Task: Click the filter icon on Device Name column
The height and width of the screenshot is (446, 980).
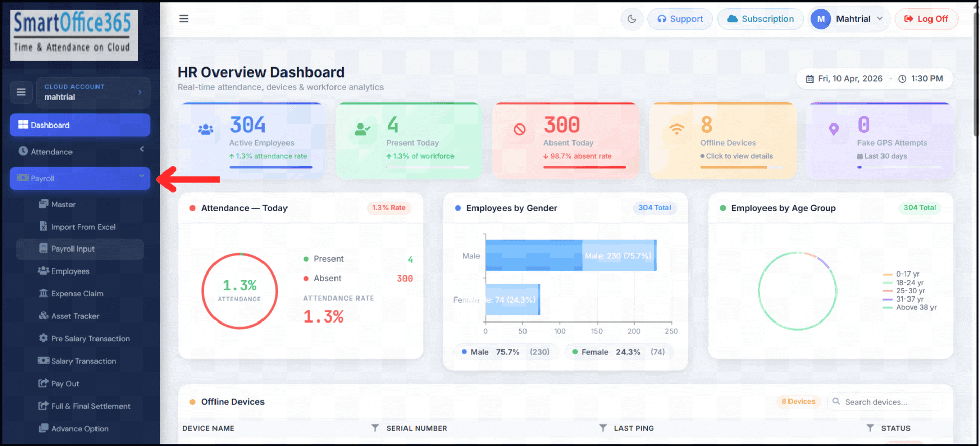Action: click(x=375, y=428)
